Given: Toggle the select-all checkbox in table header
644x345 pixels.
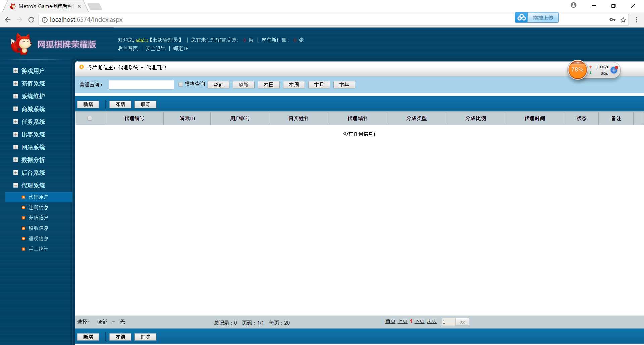Looking at the screenshot, I should click(x=90, y=118).
